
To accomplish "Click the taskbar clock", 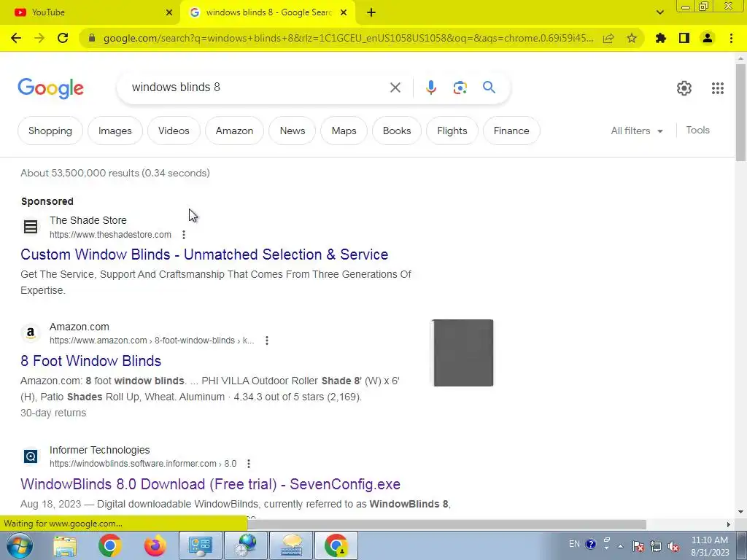I will (x=710, y=546).
